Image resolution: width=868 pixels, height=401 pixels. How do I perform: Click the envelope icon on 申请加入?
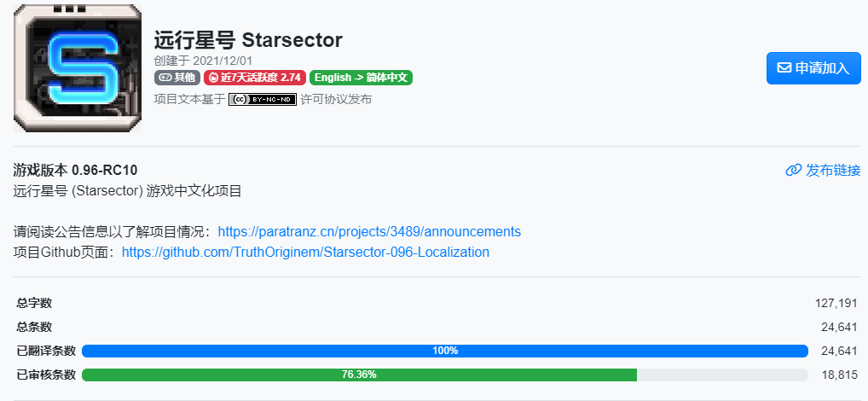tap(784, 68)
